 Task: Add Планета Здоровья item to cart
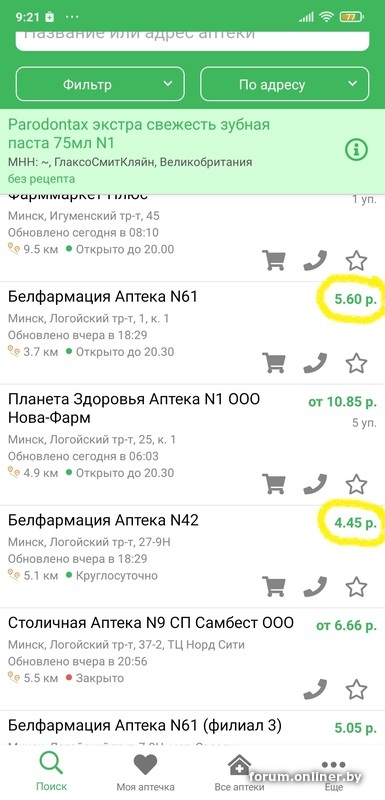(x=274, y=484)
